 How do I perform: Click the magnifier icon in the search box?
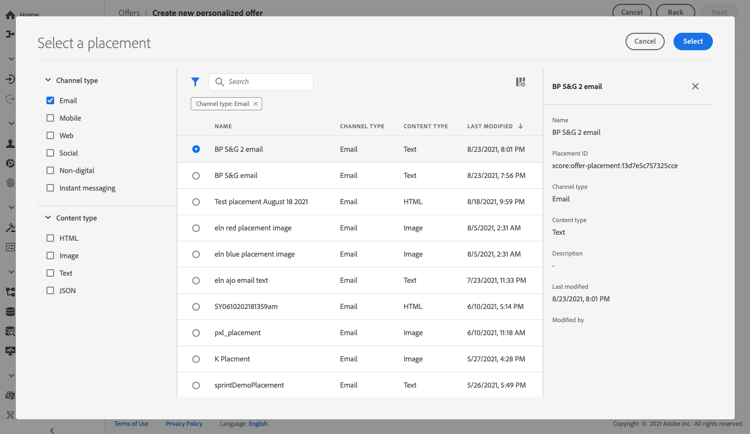[219, 82]
